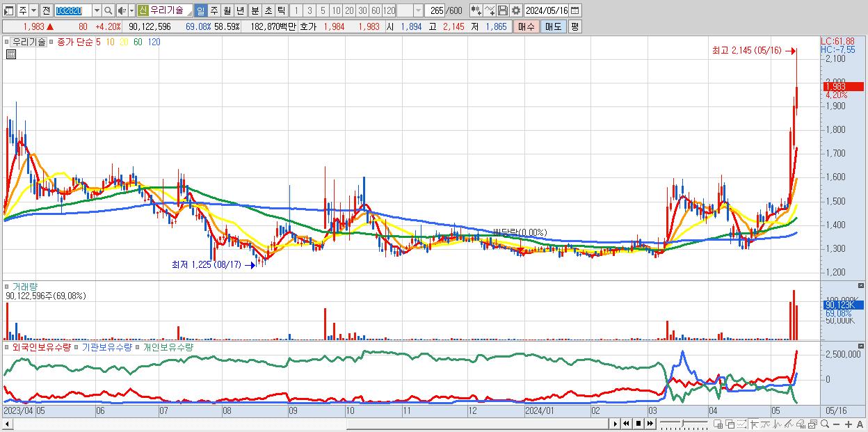This screenshot has height=432, width=868.
Task: Choose the 5 interval button
Action: point(323,10)
